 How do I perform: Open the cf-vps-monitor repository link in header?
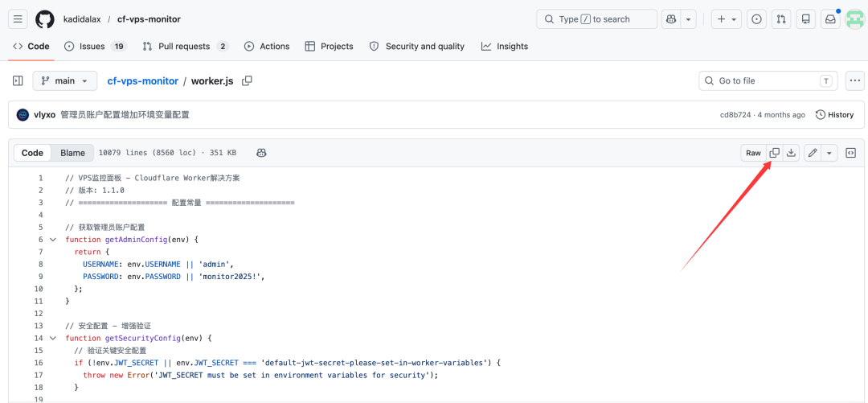pyautogui.click(x=149, y=19)
